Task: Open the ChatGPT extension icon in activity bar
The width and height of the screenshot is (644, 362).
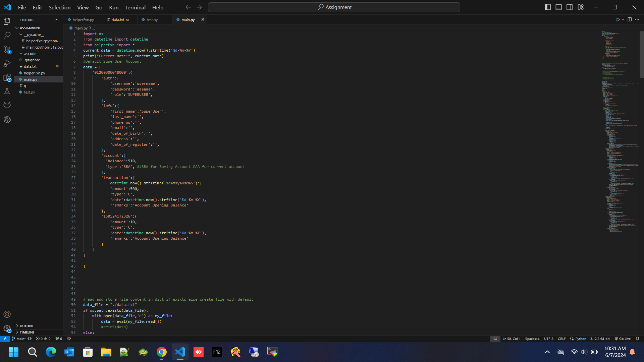Action: [7, 119]
